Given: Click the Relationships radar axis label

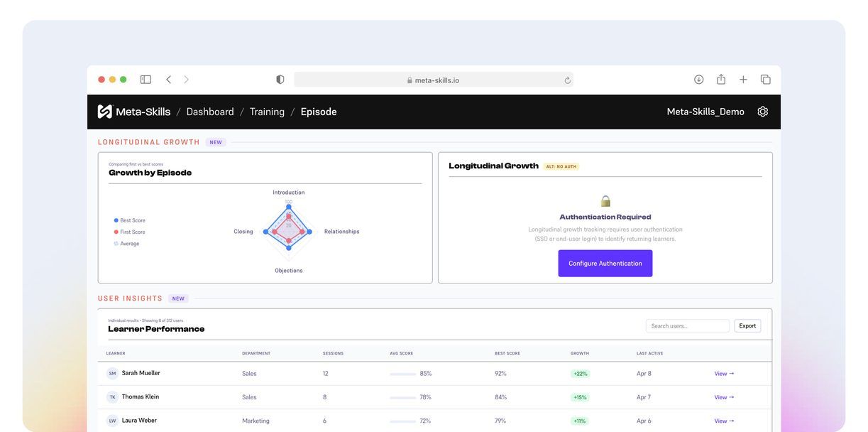Looking at the screenshot, I should (x=342, y=232).
